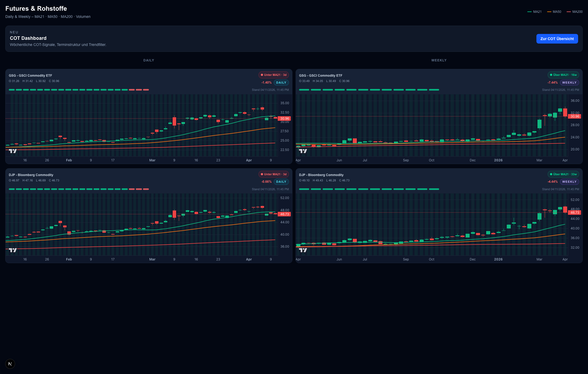
Task: Click the 32.00 price tick on DJP weekly
Action: coord(575,248)
